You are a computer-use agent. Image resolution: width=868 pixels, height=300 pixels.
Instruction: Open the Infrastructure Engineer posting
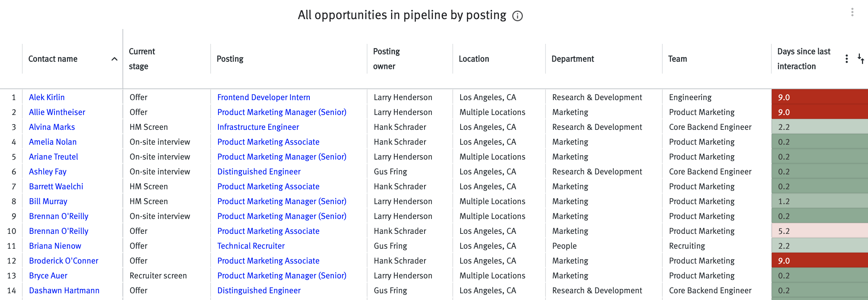258,127
